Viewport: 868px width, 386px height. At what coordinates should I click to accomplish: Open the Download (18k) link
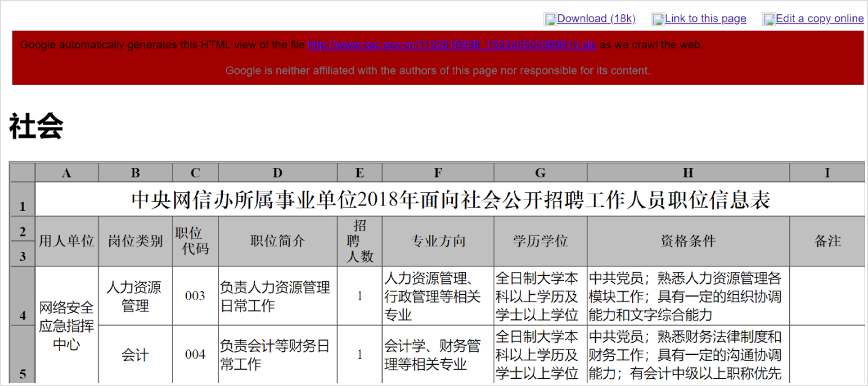(x=596, y=19)
